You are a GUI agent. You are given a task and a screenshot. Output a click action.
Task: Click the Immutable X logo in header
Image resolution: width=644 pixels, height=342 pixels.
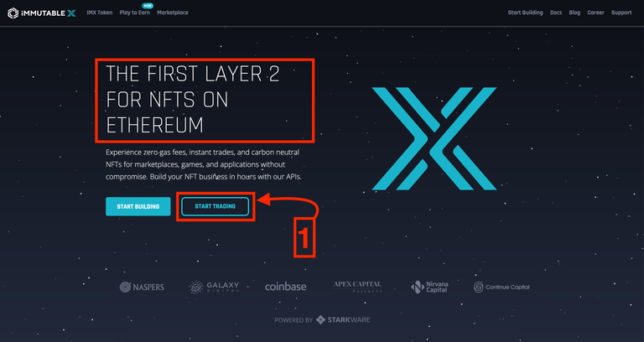[42, 13]
